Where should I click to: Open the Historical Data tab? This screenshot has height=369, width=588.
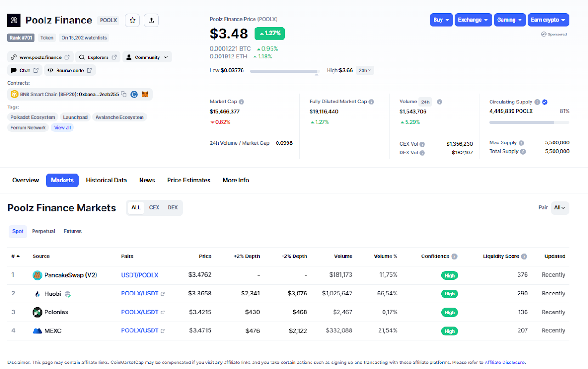107,180
